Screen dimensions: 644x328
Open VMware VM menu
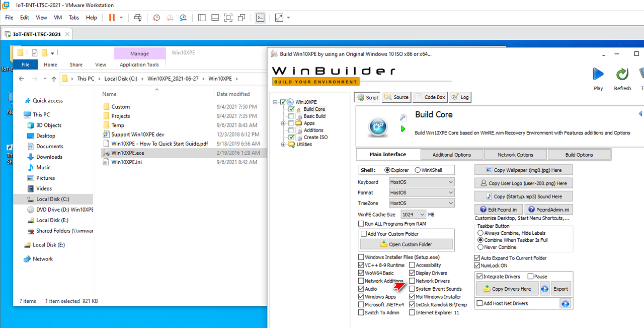pos(58,17)
